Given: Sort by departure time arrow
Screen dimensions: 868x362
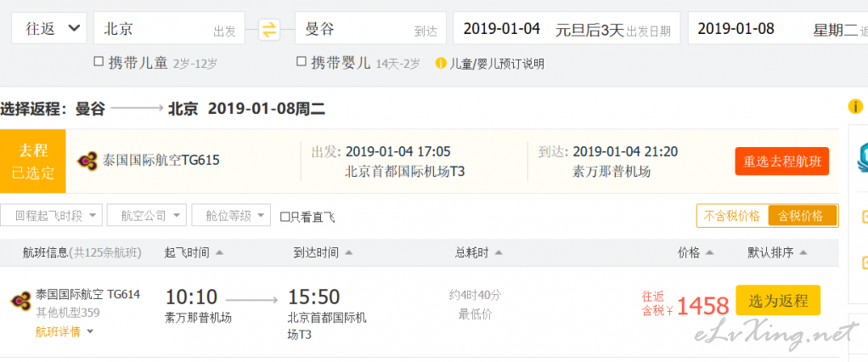Looking at the screenshot, I should click(219, 253).
